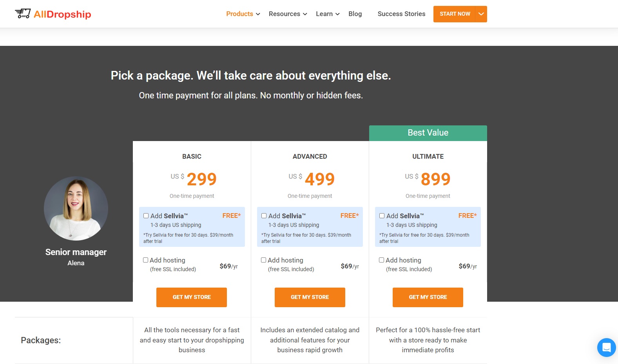Screen dimensions: 618x364
Task: Expand the Products menu
Action: 243,14
